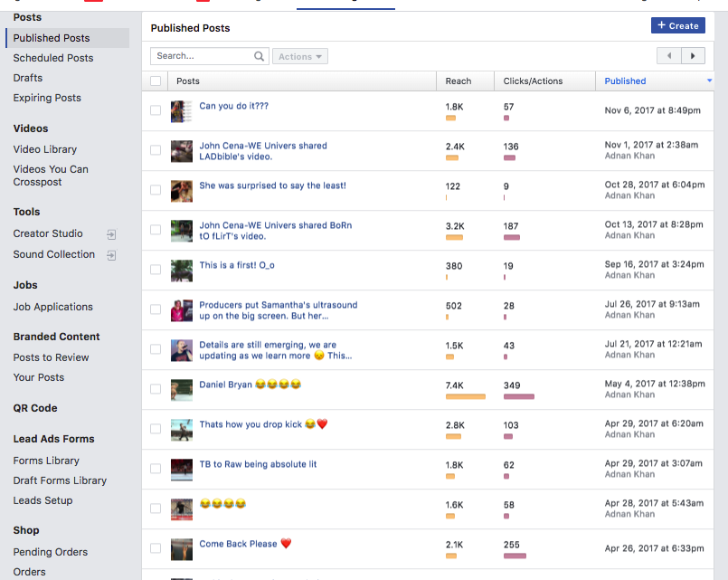Sort by the Clicks/Actions column header

coord(533,81)
